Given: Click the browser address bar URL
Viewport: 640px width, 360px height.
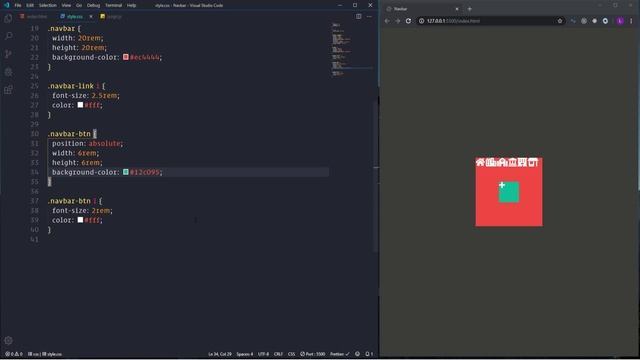Looking at the screenshot, I should [453, 21].
